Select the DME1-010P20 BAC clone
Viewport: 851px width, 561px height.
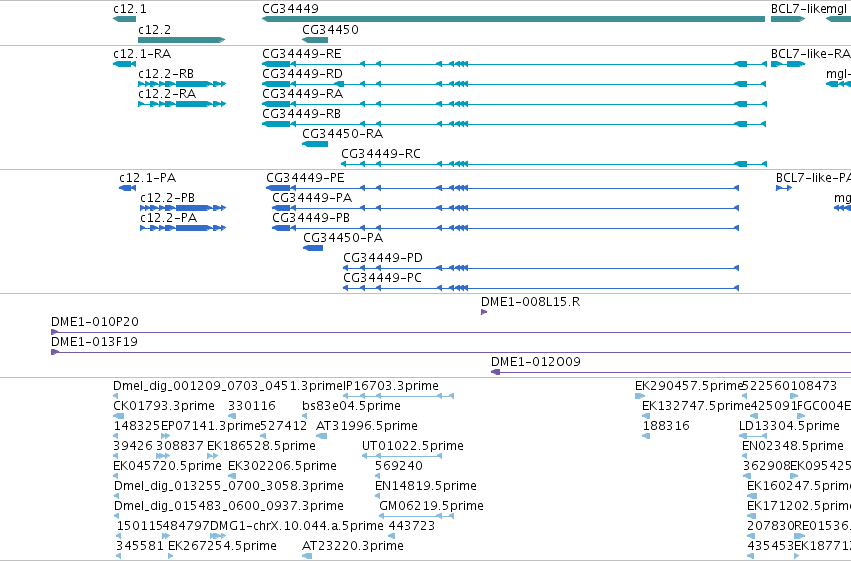tap(451, 332)
